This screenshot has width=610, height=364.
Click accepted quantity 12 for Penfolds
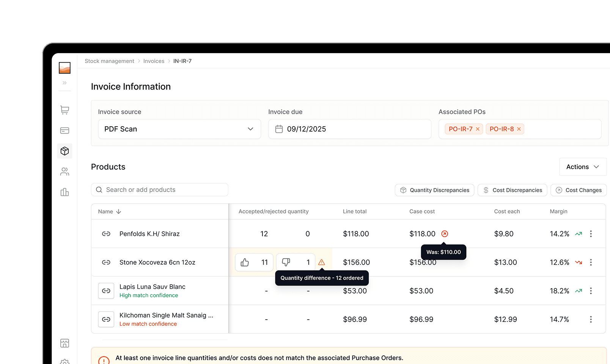point(264,234)
